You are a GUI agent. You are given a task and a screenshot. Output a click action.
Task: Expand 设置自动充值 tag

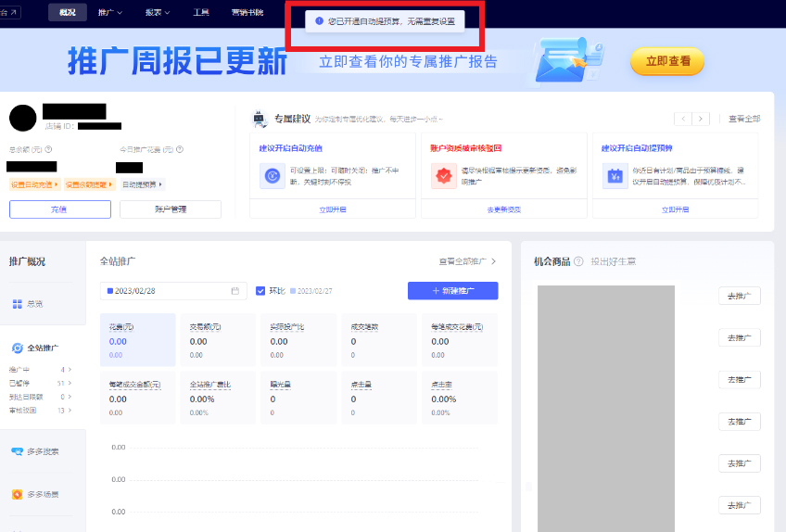point(34,184)
